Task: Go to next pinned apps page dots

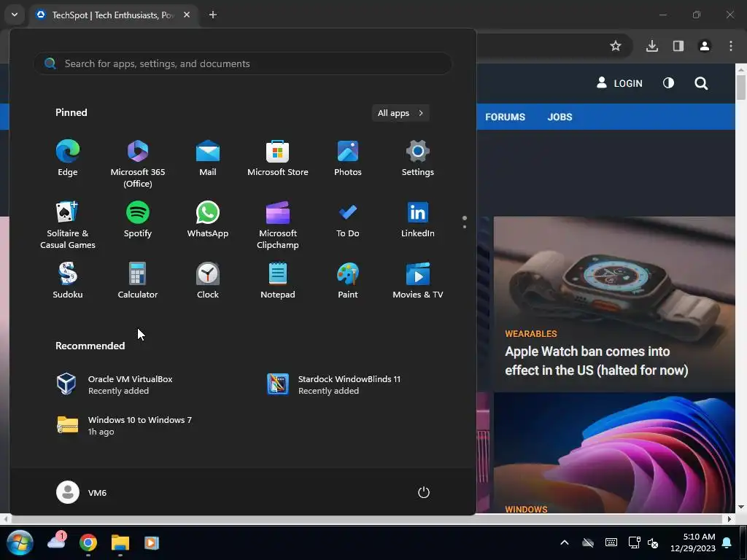Action: [x=465, y=222]
